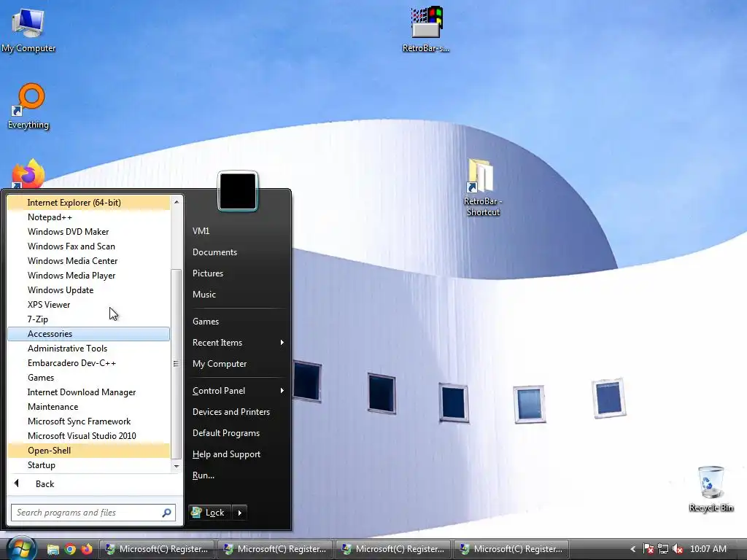Open XPS Viewer

(x=88, y=305)
